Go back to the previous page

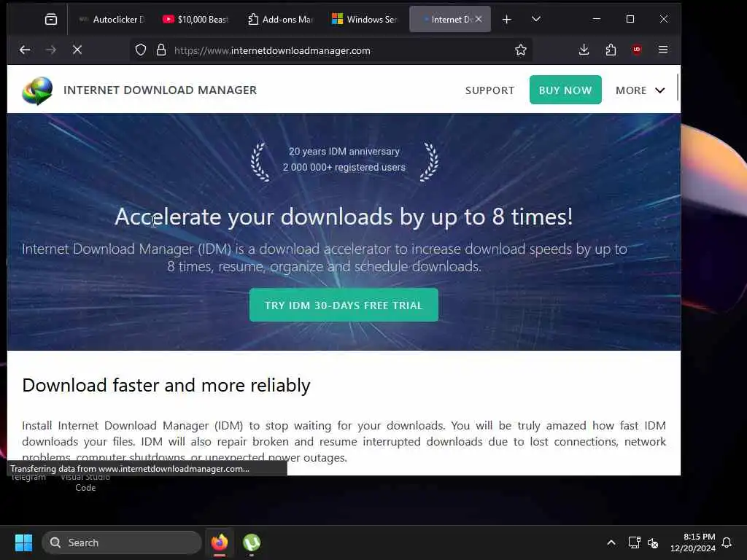tap(25, 50)
